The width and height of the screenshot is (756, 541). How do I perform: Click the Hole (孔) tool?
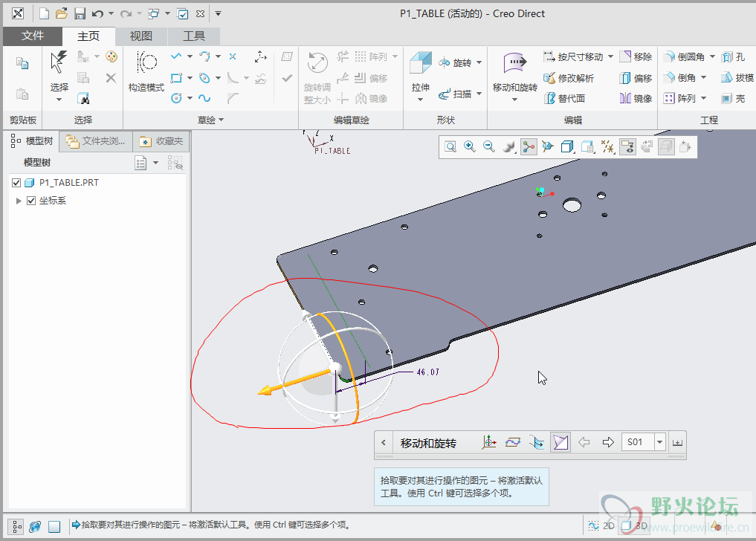[734, 57]
